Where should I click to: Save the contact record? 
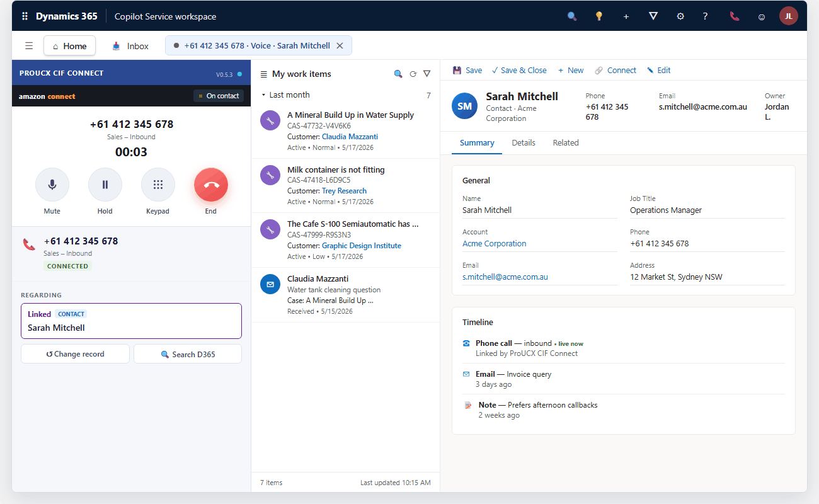point(467,71)
